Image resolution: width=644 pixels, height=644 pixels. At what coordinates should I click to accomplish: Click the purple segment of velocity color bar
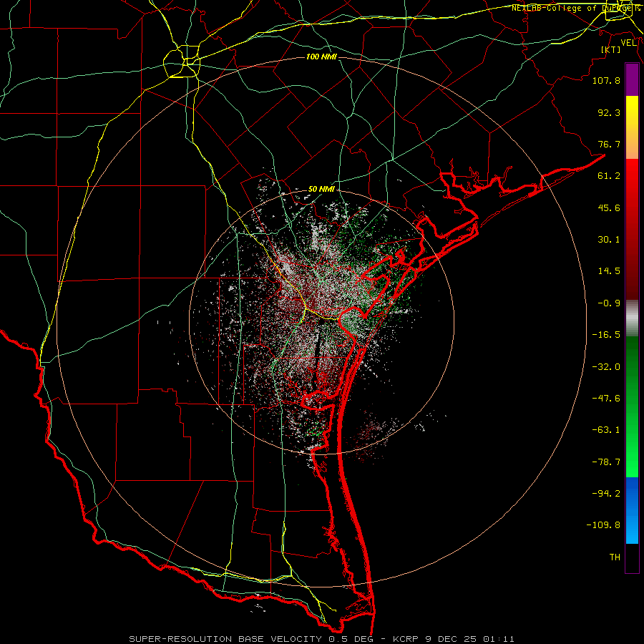point(632,80)
